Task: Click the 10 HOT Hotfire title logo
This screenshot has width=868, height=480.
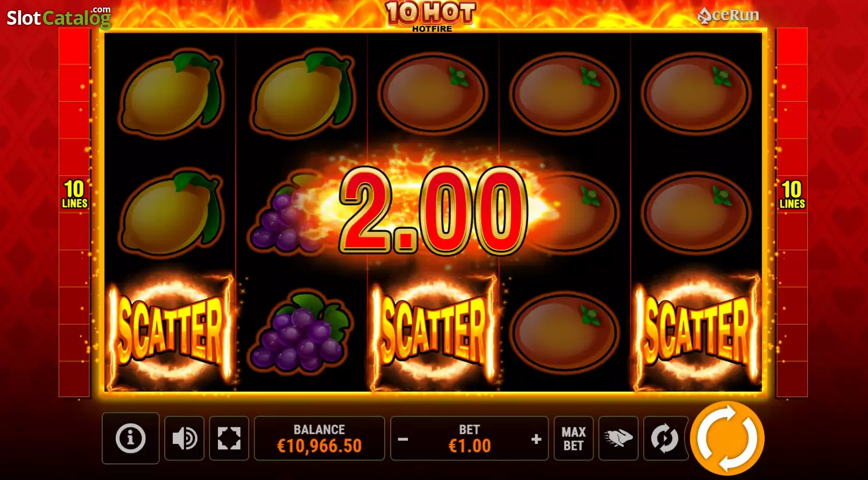Action: click(431, 17)
